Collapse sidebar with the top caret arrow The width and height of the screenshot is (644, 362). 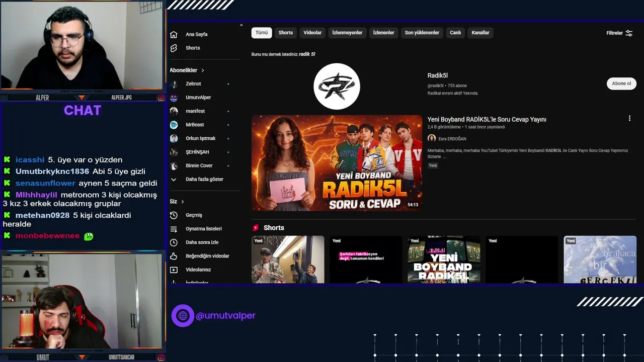pyautogui.click(x=241, y=25)
